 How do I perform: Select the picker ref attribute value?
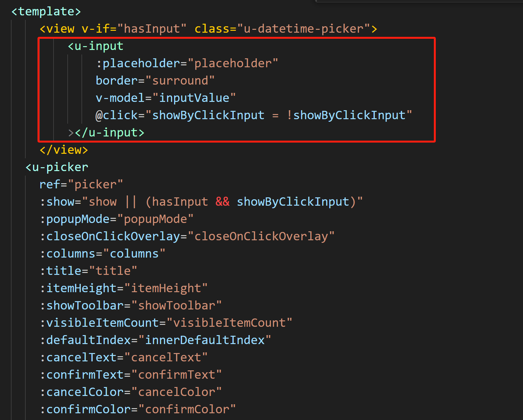pyautogui.click(x=97, y=184)
